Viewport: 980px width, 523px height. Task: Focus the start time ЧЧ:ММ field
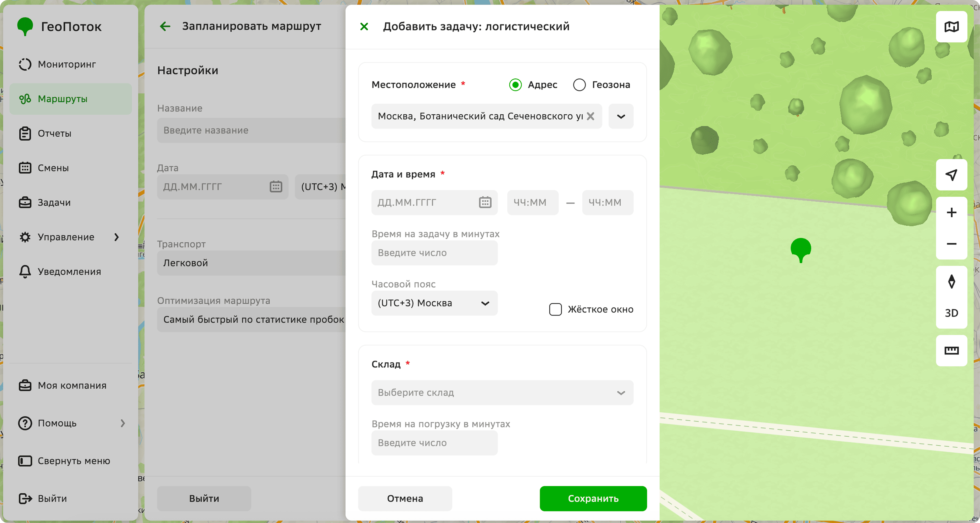533,202
